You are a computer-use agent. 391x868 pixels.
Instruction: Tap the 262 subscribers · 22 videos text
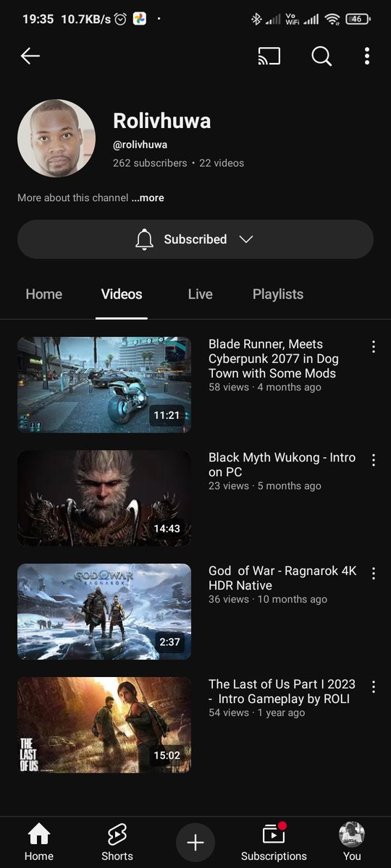coord(178,163)
